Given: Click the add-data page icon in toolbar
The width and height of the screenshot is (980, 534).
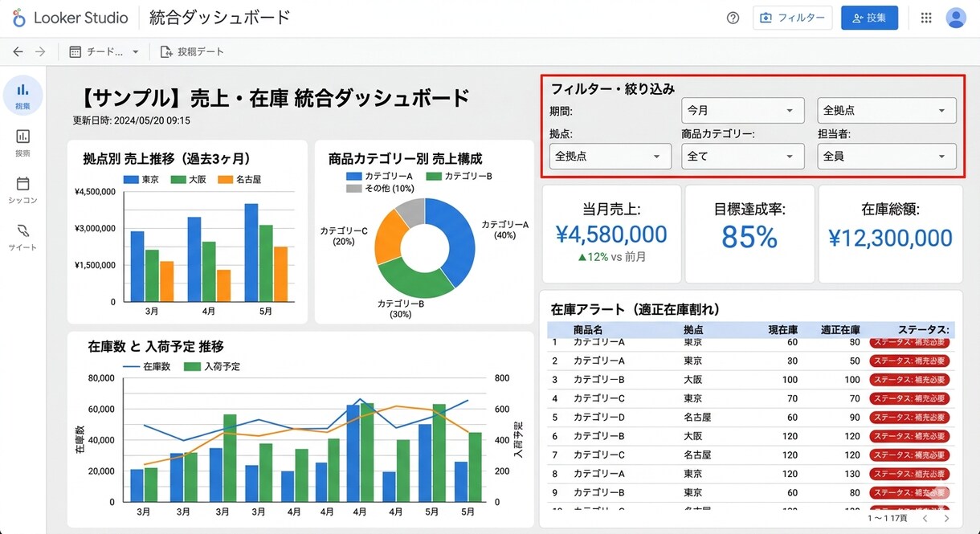Looking at the screenshot, I should pos(166,51).
